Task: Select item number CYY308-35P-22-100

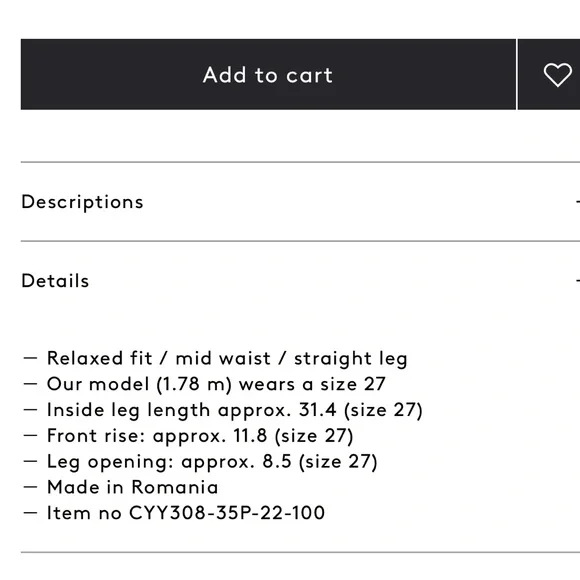Action: coord(227,513)
